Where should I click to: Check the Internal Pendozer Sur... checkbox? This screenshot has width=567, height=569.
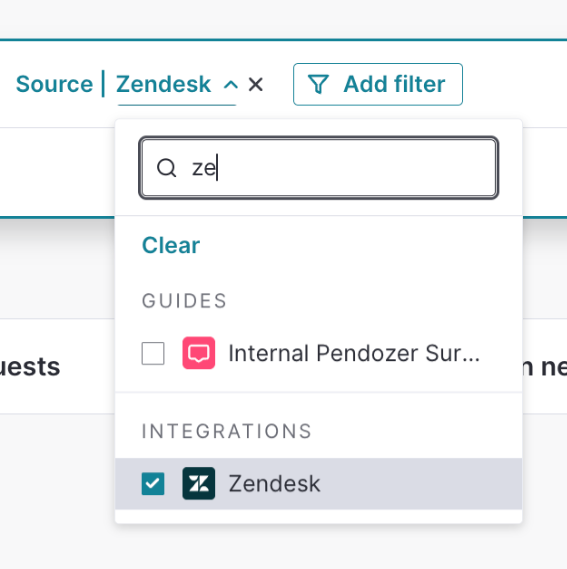(153, 353)
